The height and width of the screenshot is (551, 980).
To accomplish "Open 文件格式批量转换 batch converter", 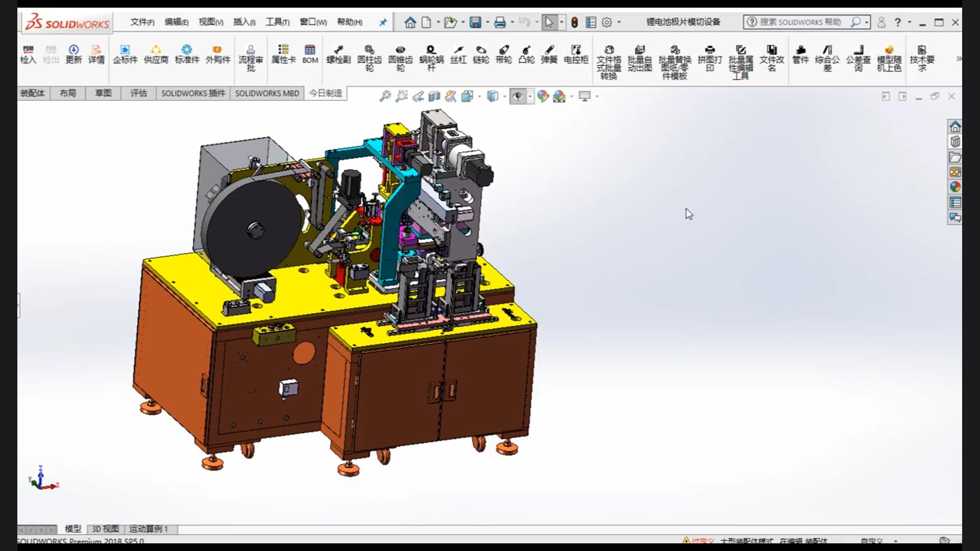I will [x=609, y=62].
